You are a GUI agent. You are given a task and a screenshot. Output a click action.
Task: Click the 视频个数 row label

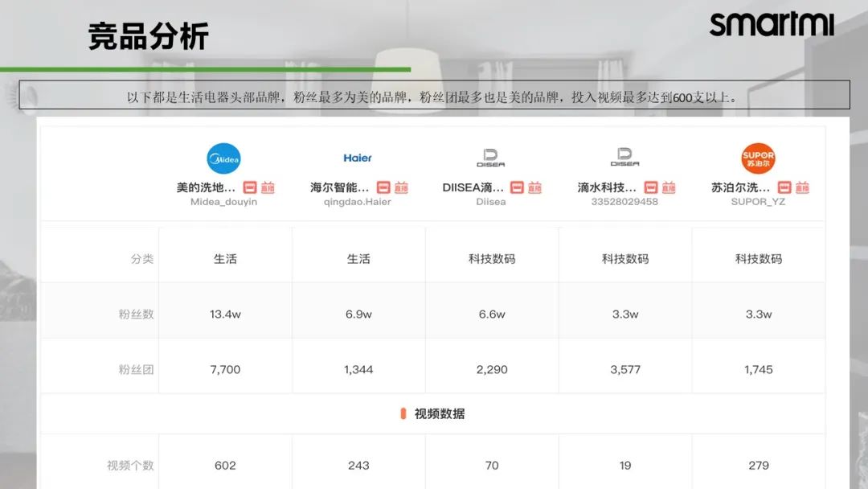pyautogui.click(x=130, y=466)
